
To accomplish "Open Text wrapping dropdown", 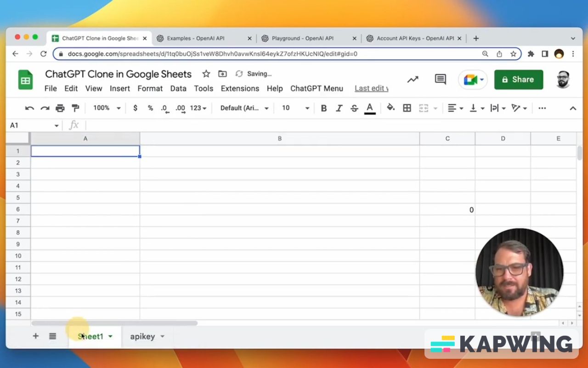I will [498, 108].
